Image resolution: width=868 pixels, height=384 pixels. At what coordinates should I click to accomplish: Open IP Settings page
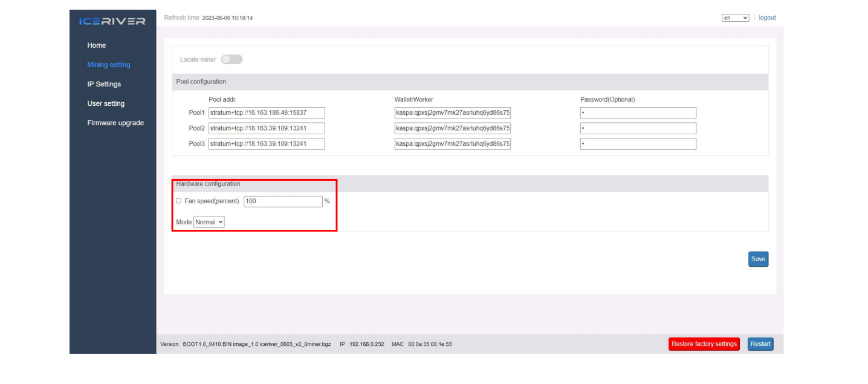click(104, 84)
